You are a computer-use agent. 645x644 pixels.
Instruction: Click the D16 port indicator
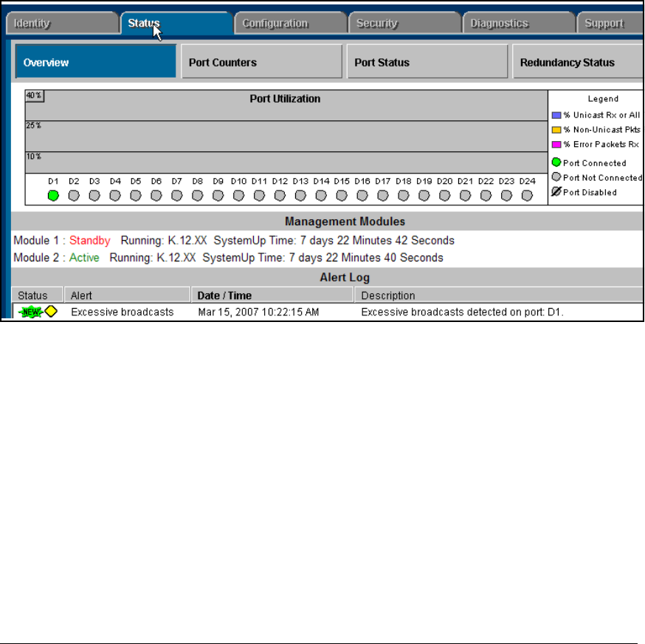(x=362, y=196)
